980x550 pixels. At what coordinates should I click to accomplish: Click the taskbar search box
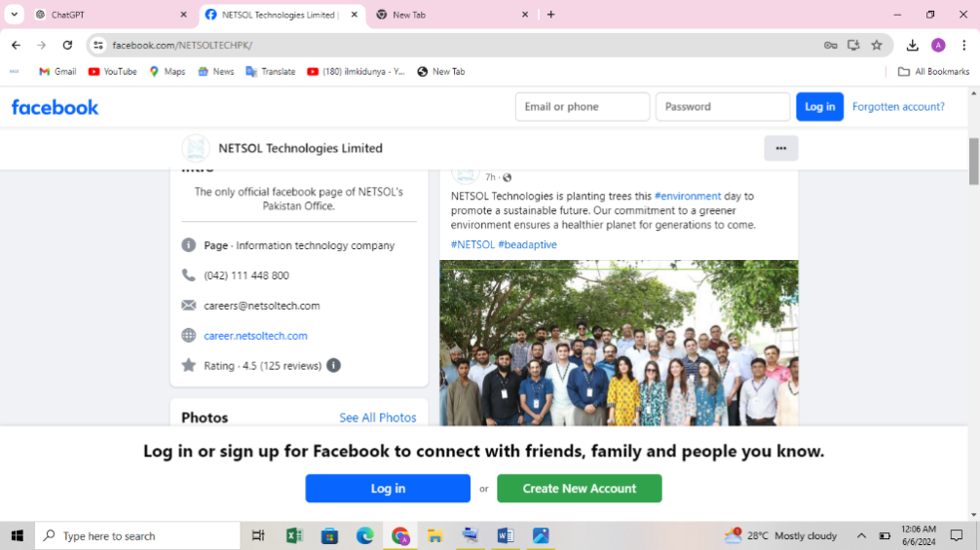point(137,535)
